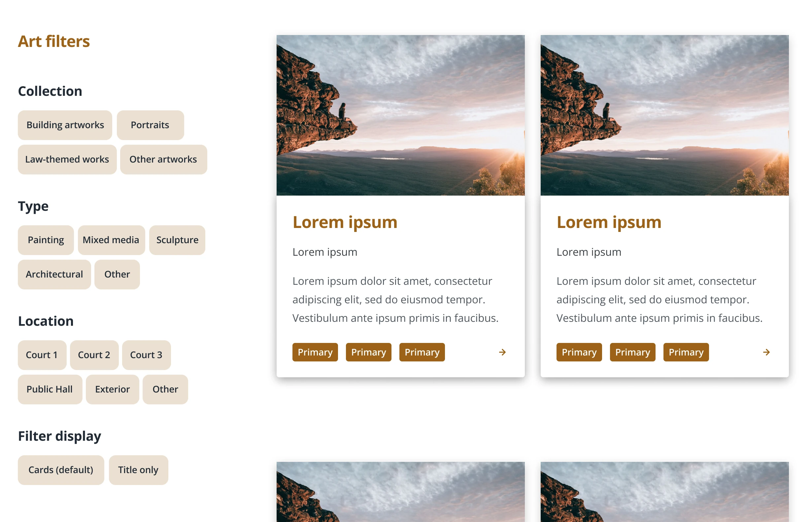
Task: Click the last Primary tag on first card
Action: (422, 352)
